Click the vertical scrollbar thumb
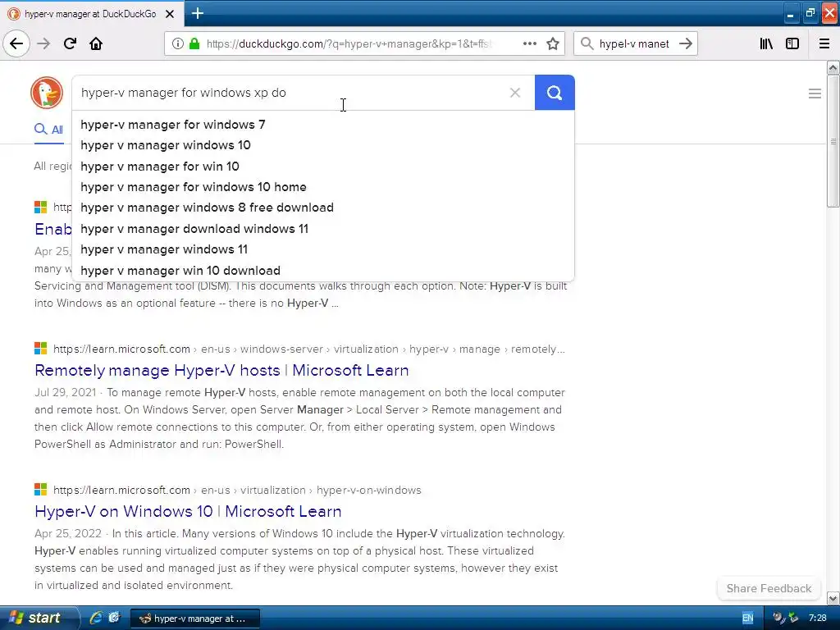Screen dimensions: 840x630 point(833,141)
